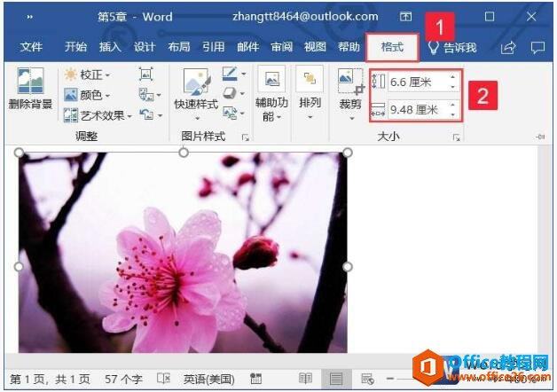Click the Change Picture icon
Viewport: 557px width, 392px height.
pyautogui.click(x=146, y=95)
